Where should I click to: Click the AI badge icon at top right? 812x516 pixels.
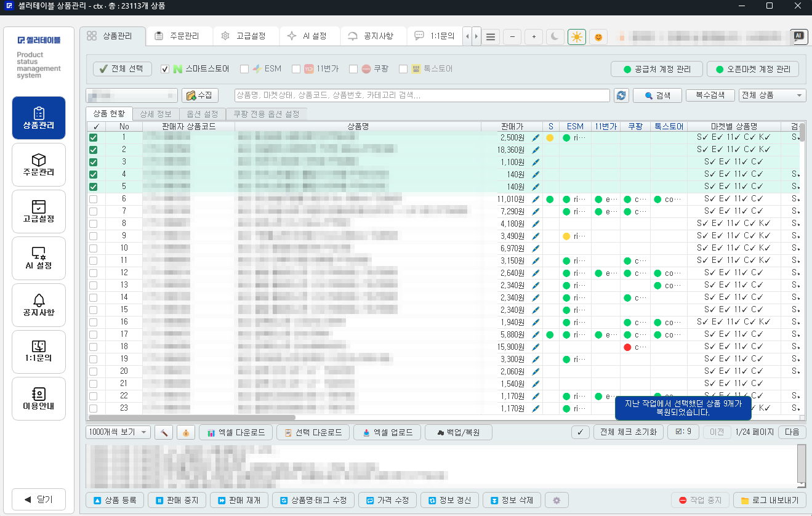798,36
